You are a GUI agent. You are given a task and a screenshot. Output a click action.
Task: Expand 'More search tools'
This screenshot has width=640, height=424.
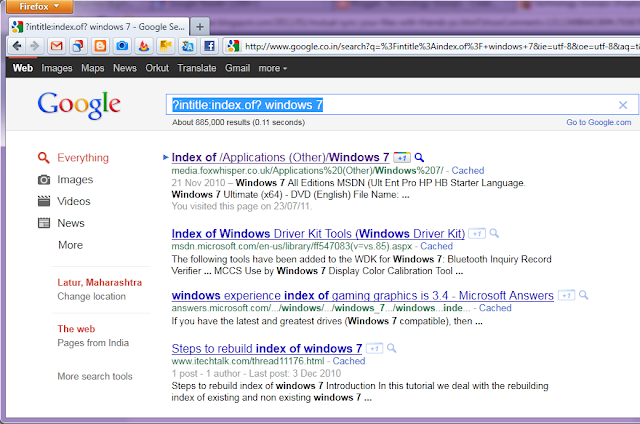(x=95, y=376)
